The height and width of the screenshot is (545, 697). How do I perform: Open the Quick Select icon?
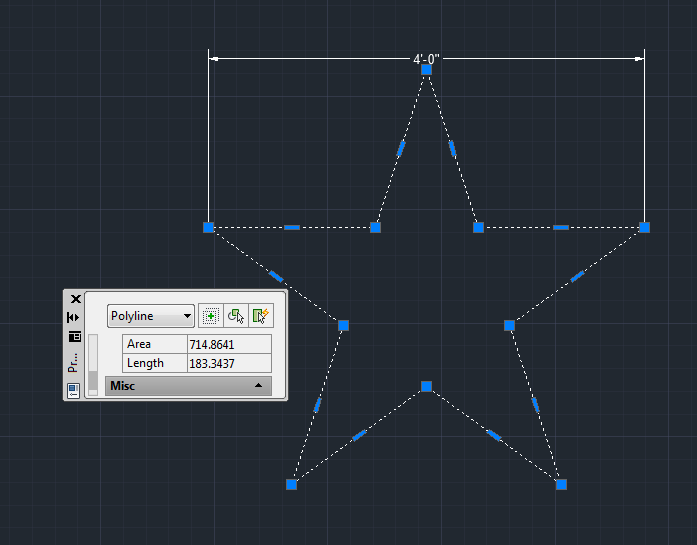coord(261,316)
